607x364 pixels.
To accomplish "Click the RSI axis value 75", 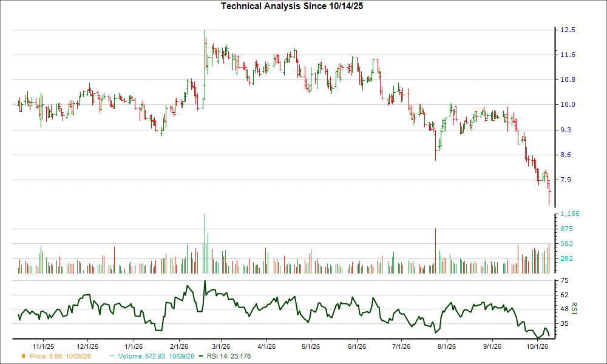I will coord(565,281).
